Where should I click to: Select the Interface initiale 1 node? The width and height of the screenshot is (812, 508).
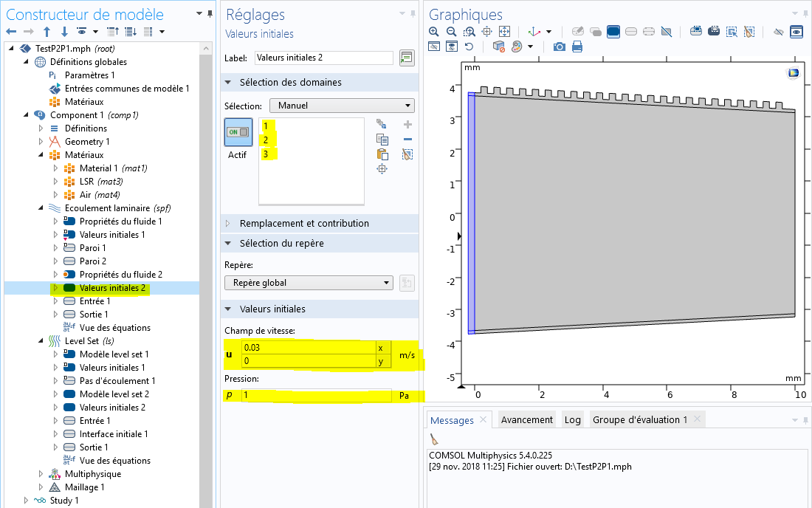pos(113,434)
